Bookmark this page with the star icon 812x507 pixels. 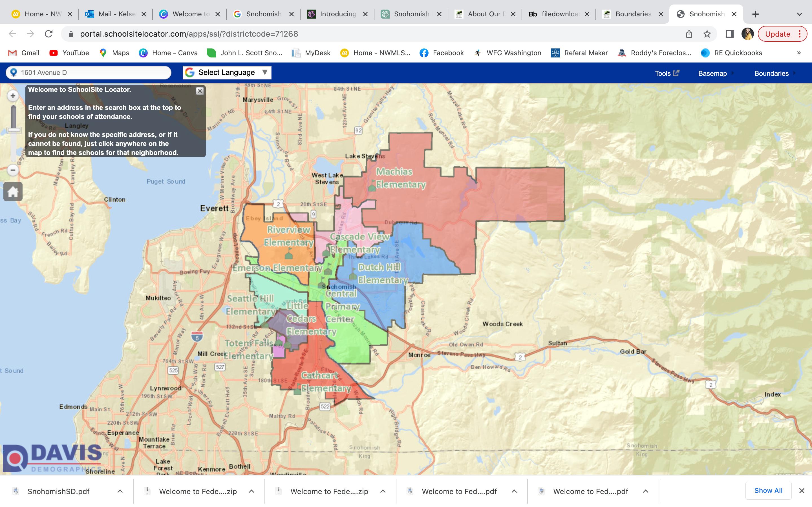coord(707,34)
